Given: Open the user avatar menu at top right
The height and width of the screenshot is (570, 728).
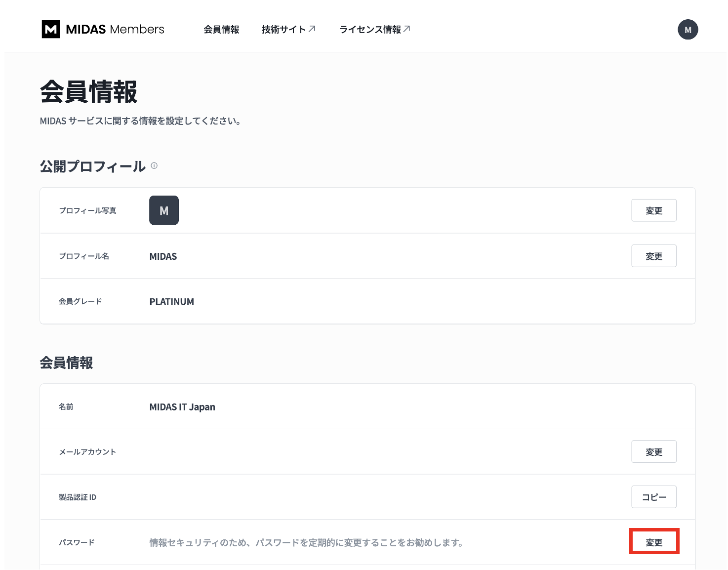Looking at the screenshot, I should [x=688, y=30].
